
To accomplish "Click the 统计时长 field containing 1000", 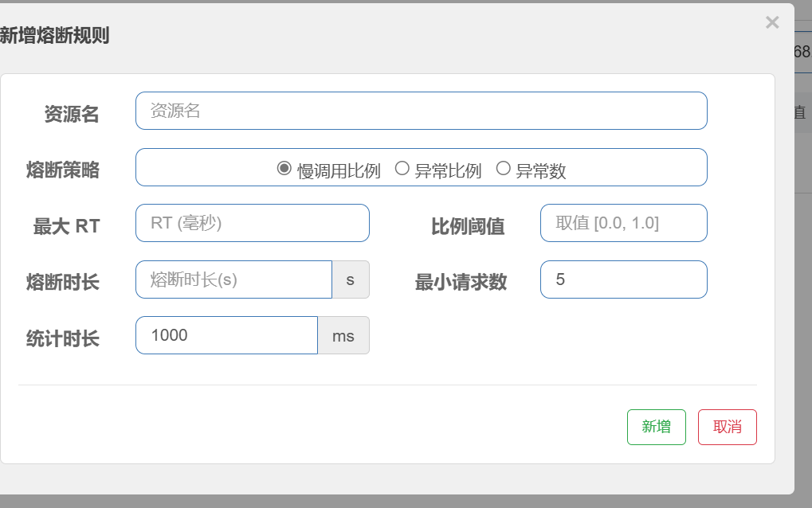I will coord(226,335).
